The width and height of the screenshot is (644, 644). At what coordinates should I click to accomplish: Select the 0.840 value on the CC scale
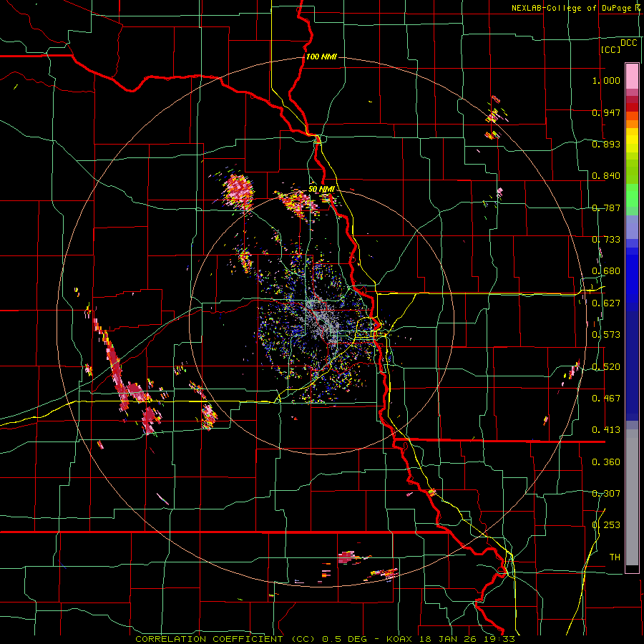coord(606,176)
